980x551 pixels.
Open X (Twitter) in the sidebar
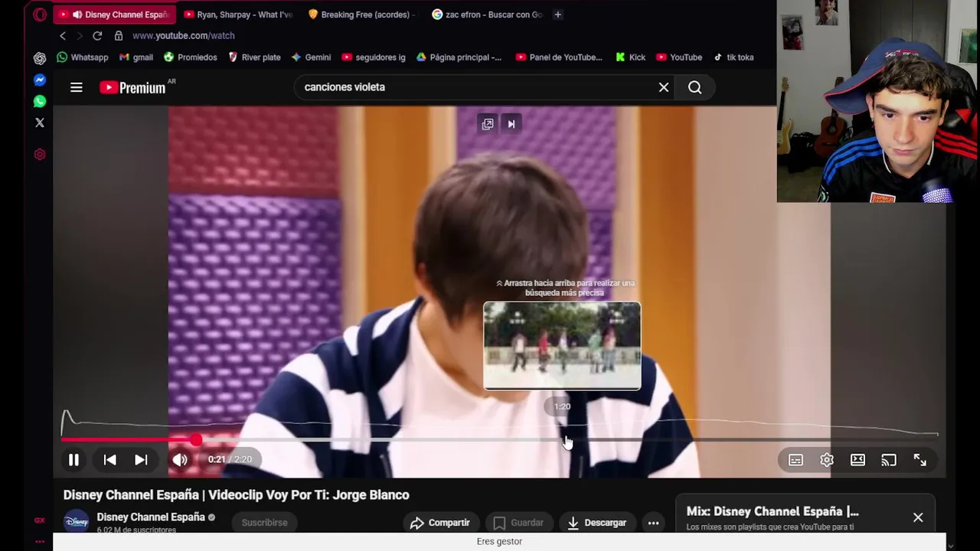40,122
